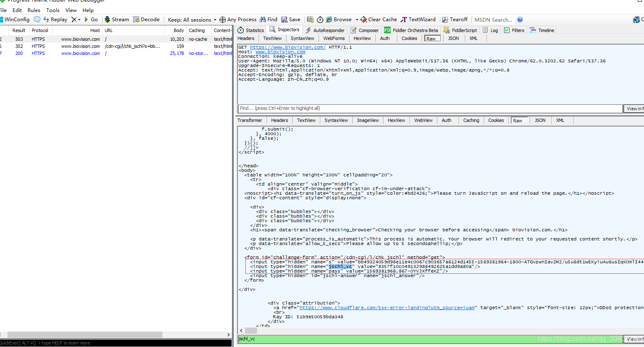Open the File menu
The image size is (644, 347).
click(x=3, y=10)
